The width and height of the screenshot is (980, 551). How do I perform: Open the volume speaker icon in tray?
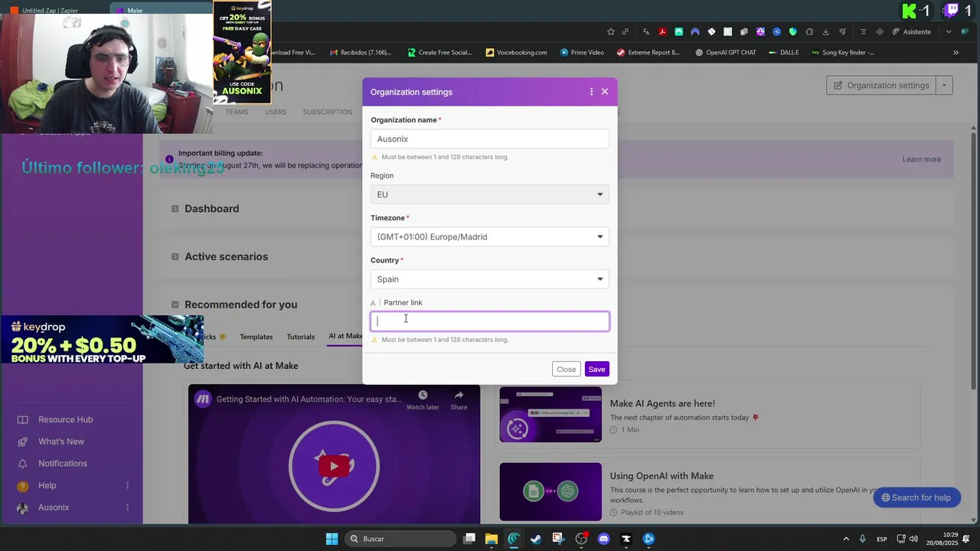[913, 539]
